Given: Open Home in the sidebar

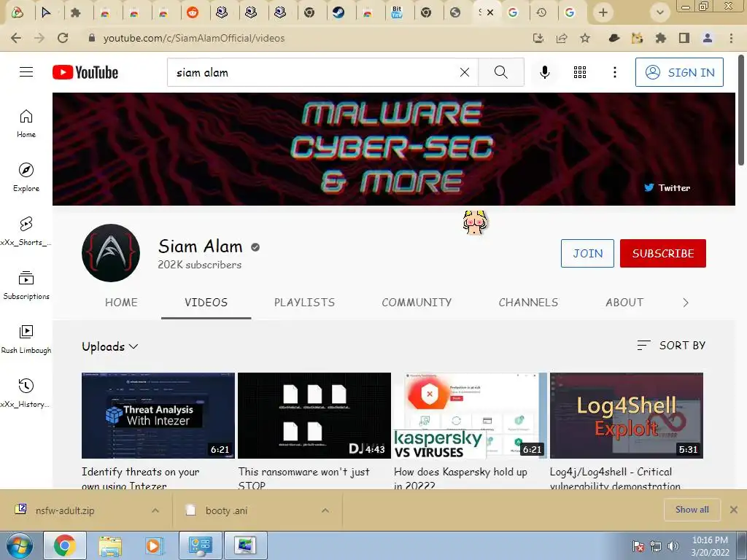Looking at the screenshot, I should click(26, 124).
